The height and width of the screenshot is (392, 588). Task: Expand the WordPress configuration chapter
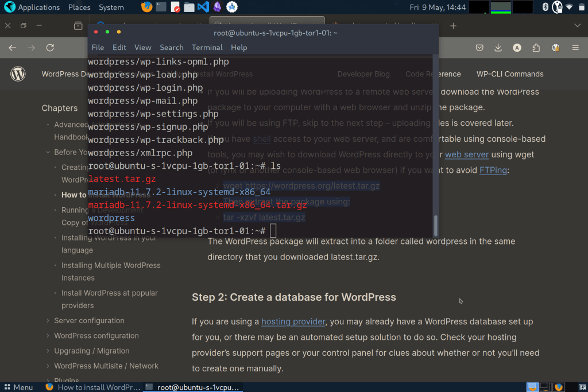pos(48,336)
